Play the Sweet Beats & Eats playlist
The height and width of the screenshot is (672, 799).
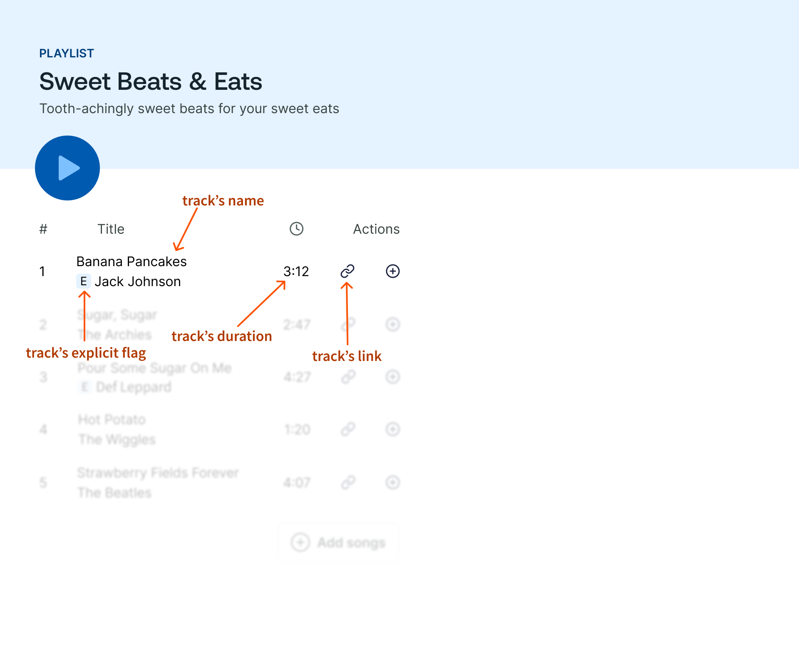pos(67,168)
